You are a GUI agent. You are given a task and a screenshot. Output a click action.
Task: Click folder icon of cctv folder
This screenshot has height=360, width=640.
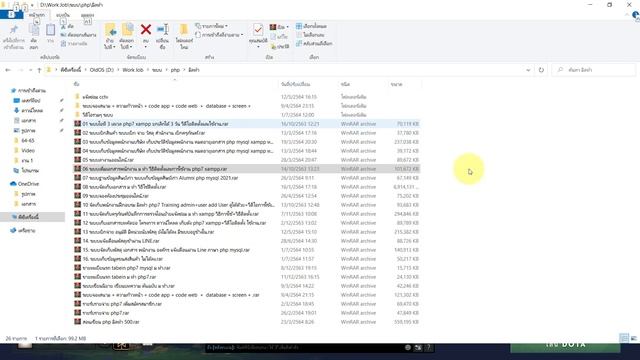[78, 96]
